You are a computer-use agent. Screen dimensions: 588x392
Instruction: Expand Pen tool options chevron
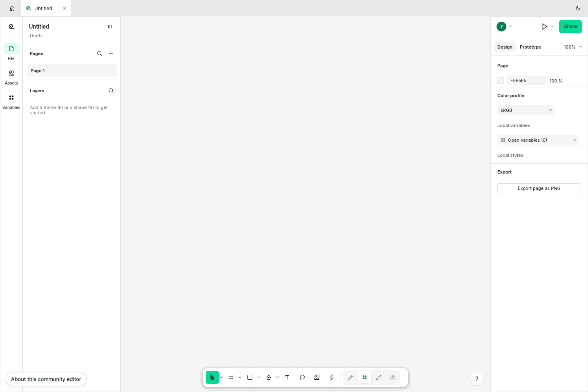point(277,377)
